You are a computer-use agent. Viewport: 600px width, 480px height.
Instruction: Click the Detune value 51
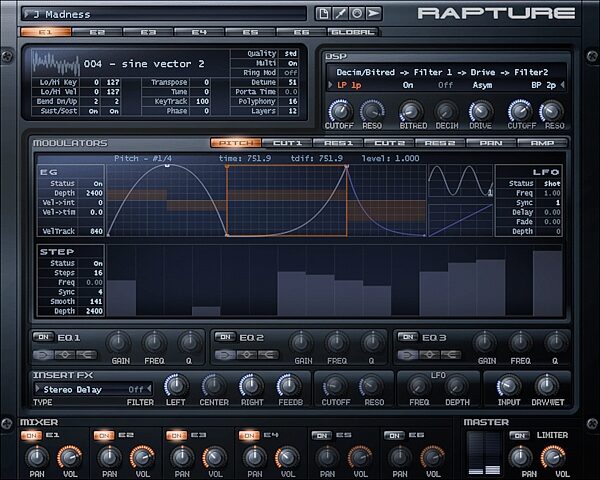[x=292, y=82]
